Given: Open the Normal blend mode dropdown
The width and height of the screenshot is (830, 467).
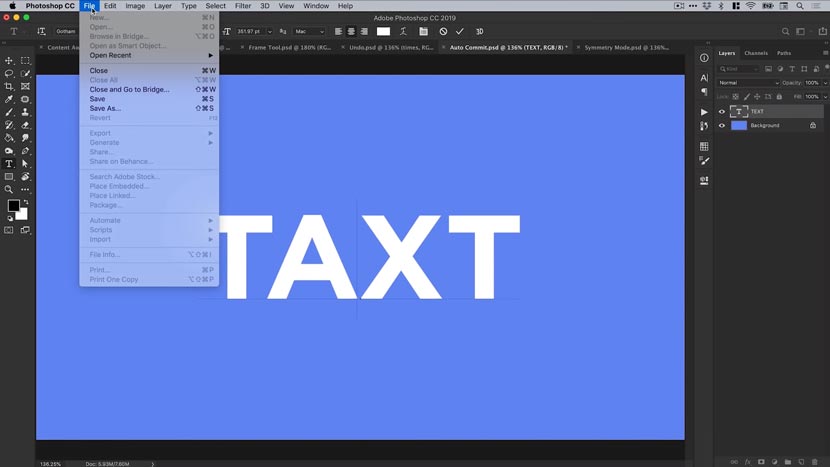Looking at the screenshot, I should tap(748, 83).
